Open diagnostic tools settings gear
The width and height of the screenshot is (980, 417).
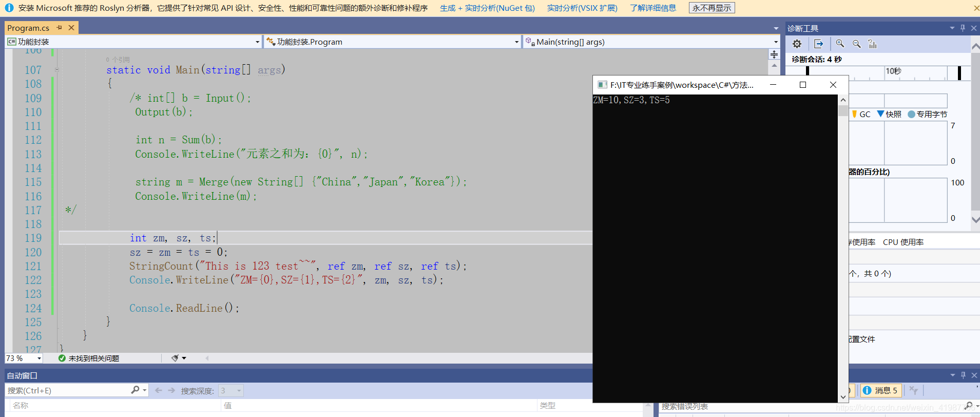pos(797,44)
